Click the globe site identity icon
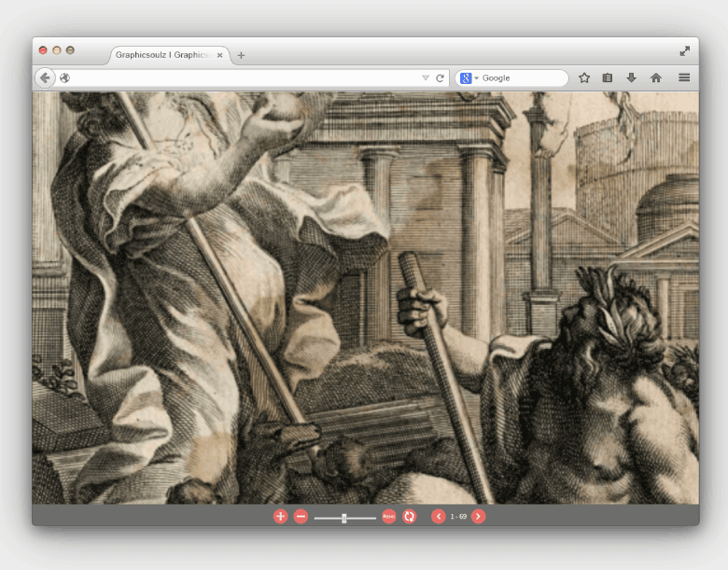Image resolution: width=728 pixels, height=570 pixels. coord(65,78)
